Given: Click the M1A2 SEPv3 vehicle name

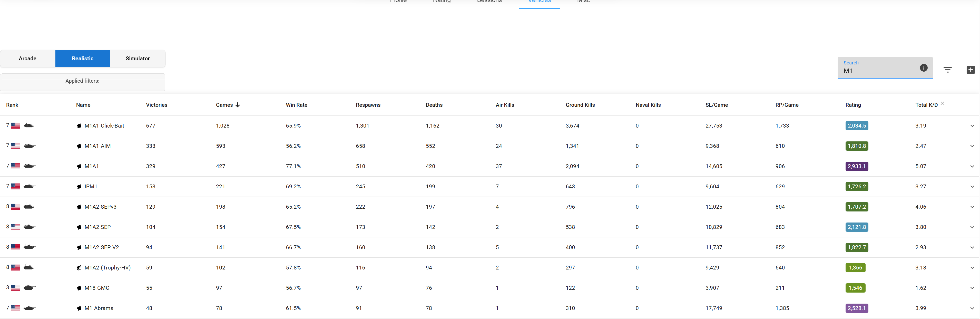Looking at the screenshot, I should click(x=101, y=207).
